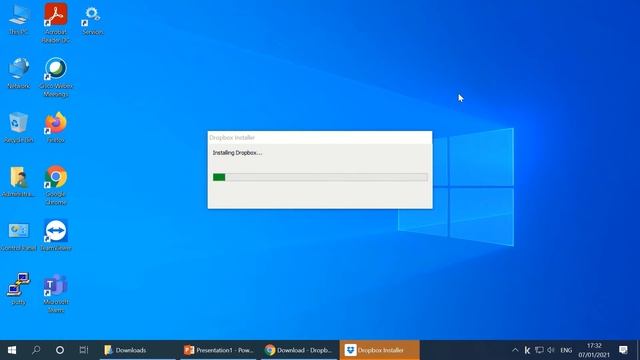The image size is (640, 360).
Task: Open Control Panel desktop icon
Action: pyautogui.click(x=18, y=236)
